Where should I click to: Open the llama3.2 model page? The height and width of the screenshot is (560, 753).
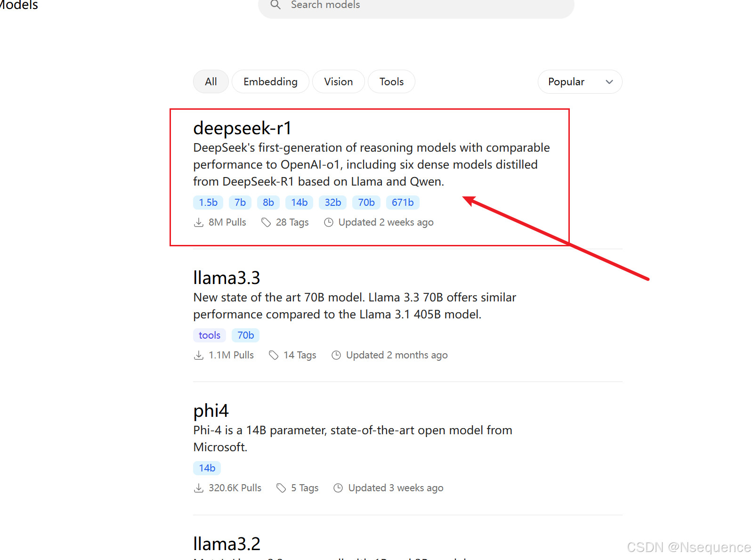[227, 544]
